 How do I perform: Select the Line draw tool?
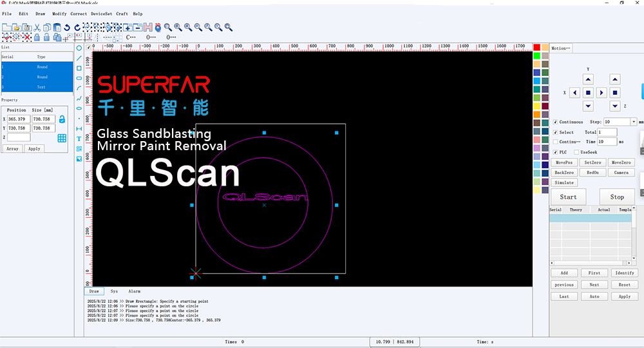[x=79, y=58]
